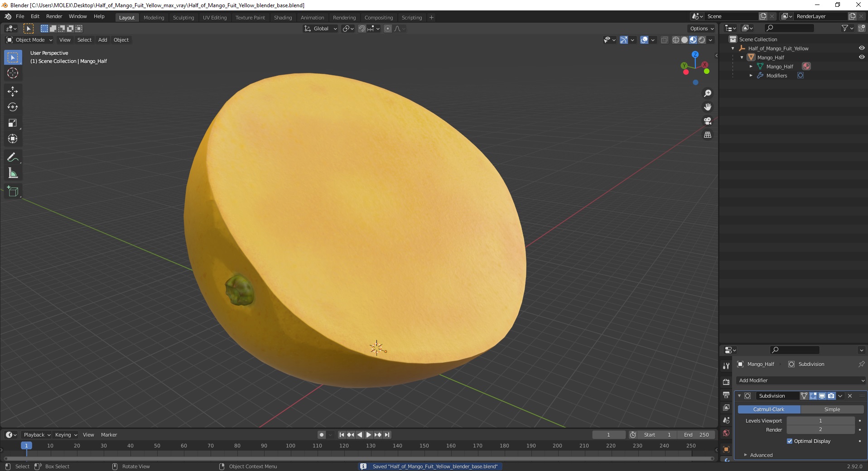Select the Catmull-Clark subdivision type
Image resolution: width=868 pixels, height=471 pixels.
pyautogui.click(x=769, y=409)
